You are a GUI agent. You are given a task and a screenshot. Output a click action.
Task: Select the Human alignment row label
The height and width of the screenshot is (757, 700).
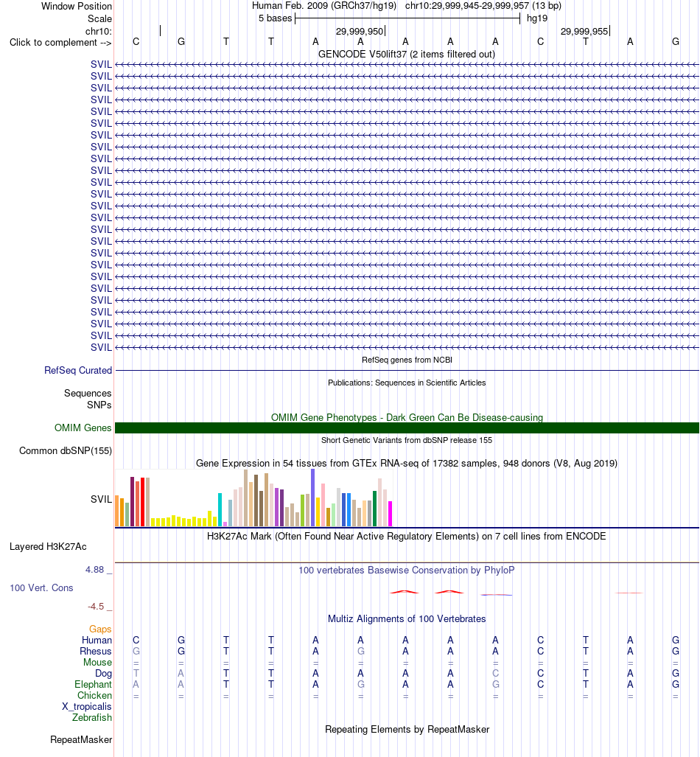(x=97, y=640)
